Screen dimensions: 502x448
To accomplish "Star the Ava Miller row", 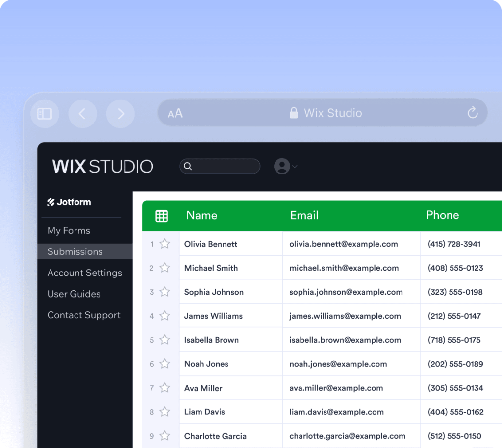I will (165, 388).
